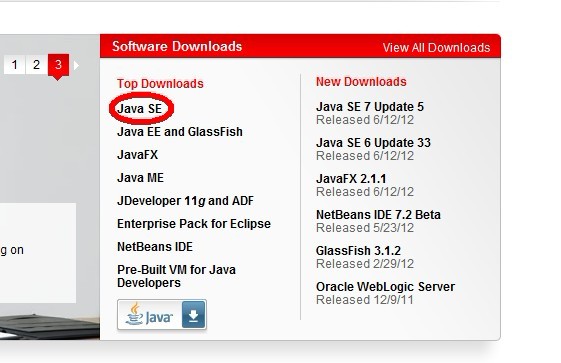Select carousel slide 3

click(58, 65)
